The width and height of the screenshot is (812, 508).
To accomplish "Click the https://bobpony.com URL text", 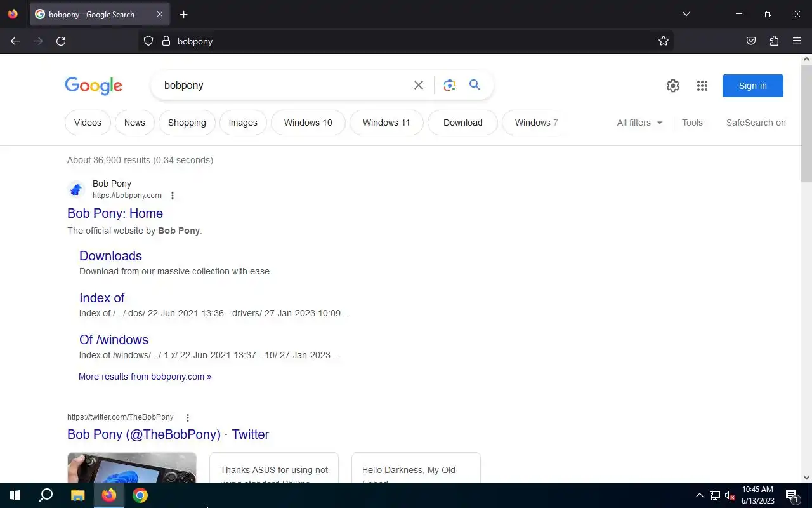I will [127, 196].
